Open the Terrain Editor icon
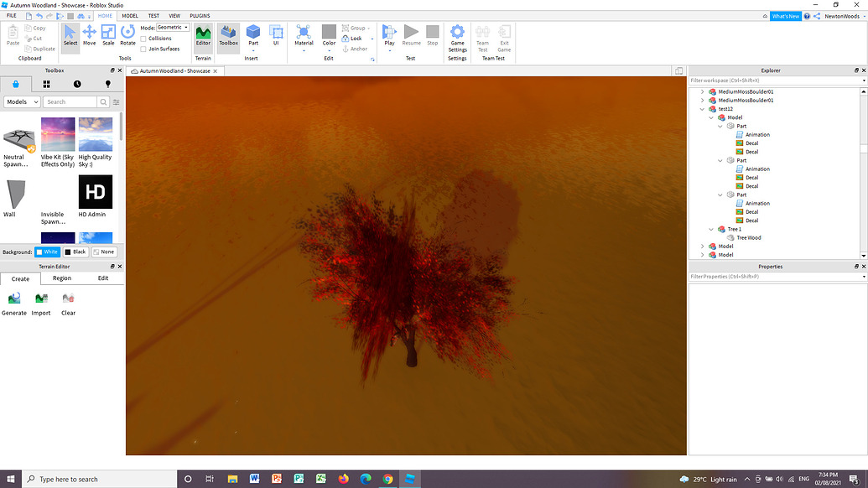868x488 pixels. coord(203,35)
